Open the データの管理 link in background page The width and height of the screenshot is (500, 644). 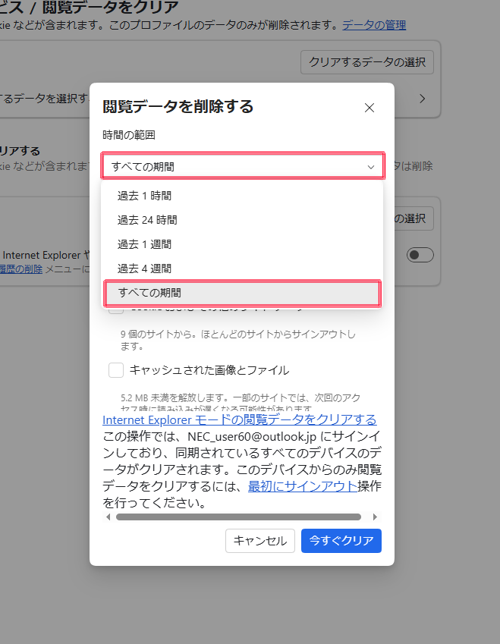[374, 25]
